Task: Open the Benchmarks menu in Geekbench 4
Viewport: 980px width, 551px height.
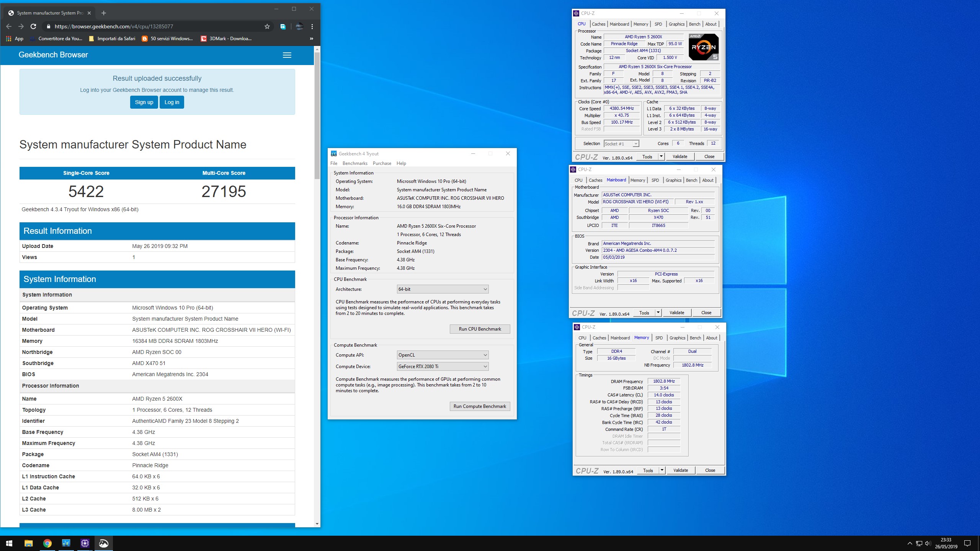Action: tap(355, 163)
